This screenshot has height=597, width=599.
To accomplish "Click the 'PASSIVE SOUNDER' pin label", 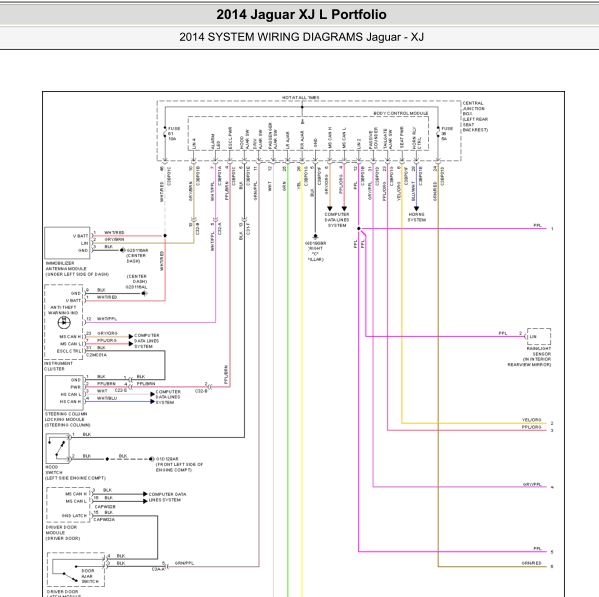I will click(x=373, y=138).
